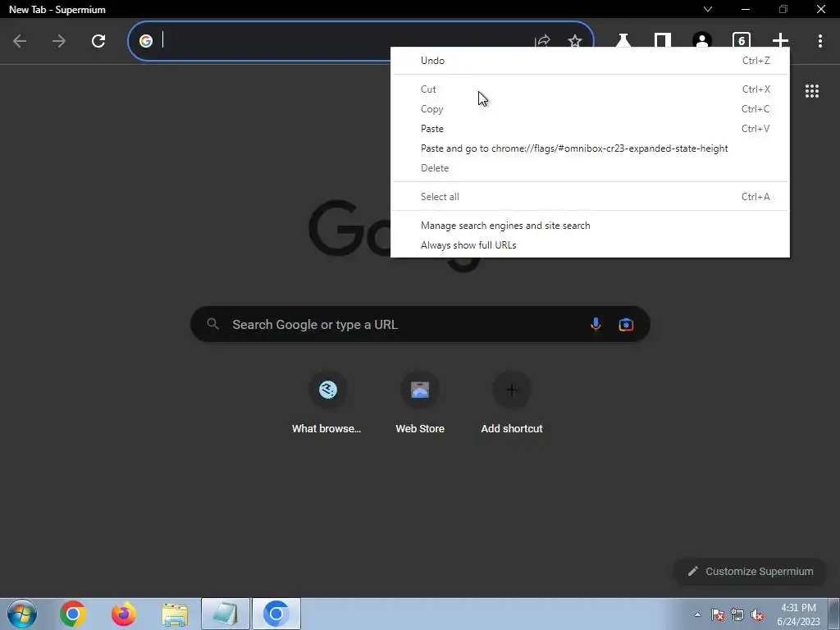
Task: Launch Chrome from the taskbar
Action: tap(73, 614)
